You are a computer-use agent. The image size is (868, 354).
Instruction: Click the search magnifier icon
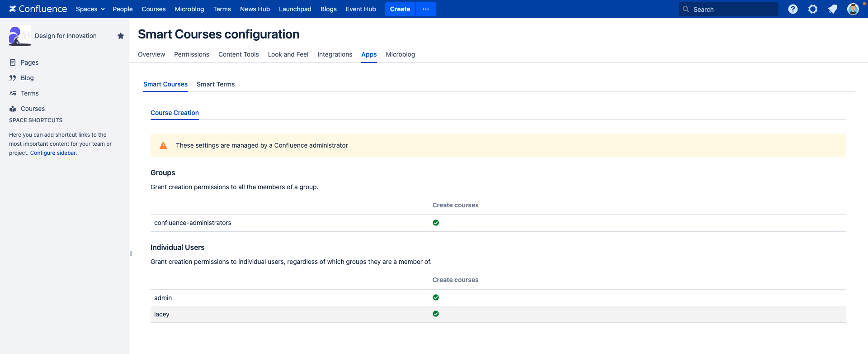686,9
